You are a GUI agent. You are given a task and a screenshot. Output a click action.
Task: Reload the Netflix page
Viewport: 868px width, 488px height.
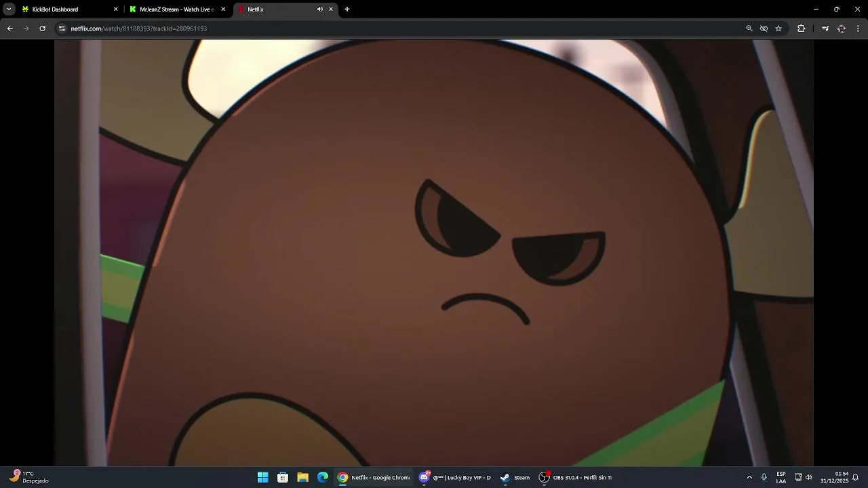coord(42,28)
